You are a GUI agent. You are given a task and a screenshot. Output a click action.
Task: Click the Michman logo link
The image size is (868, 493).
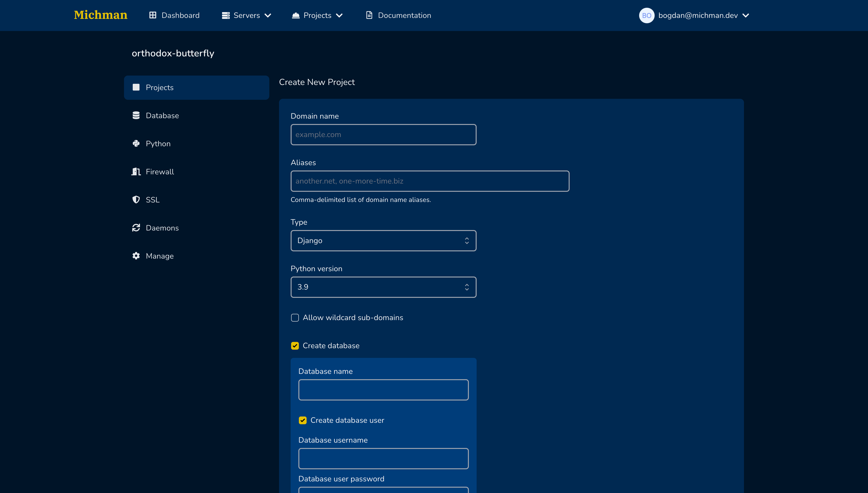tap(101, 15)
